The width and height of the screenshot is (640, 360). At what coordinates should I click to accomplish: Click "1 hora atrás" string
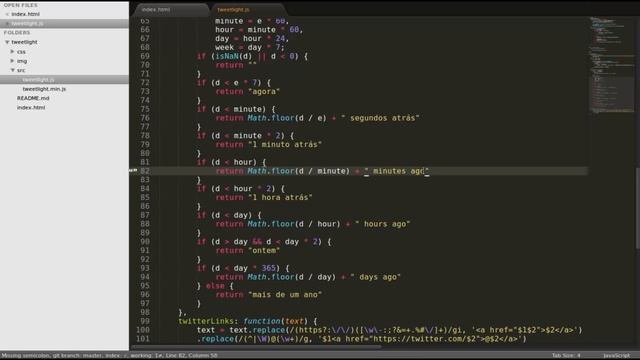tap(280, 198)
